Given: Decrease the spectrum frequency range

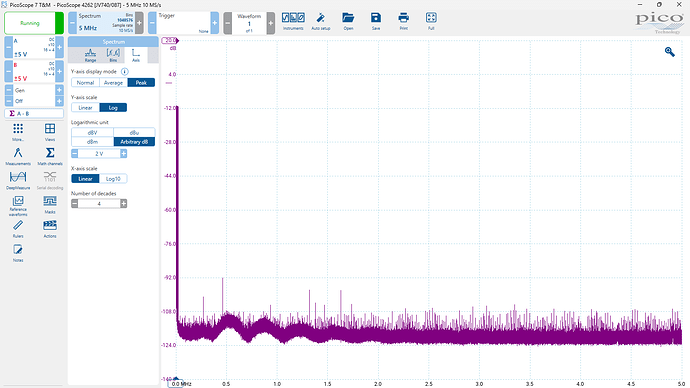Looking at the screenshot, I should 73,23.
